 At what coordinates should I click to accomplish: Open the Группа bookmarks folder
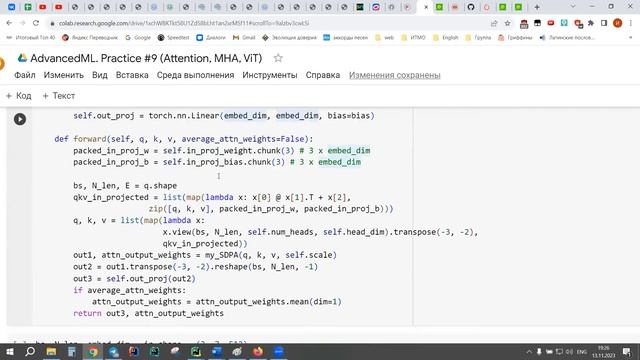(x=478, y=38)
